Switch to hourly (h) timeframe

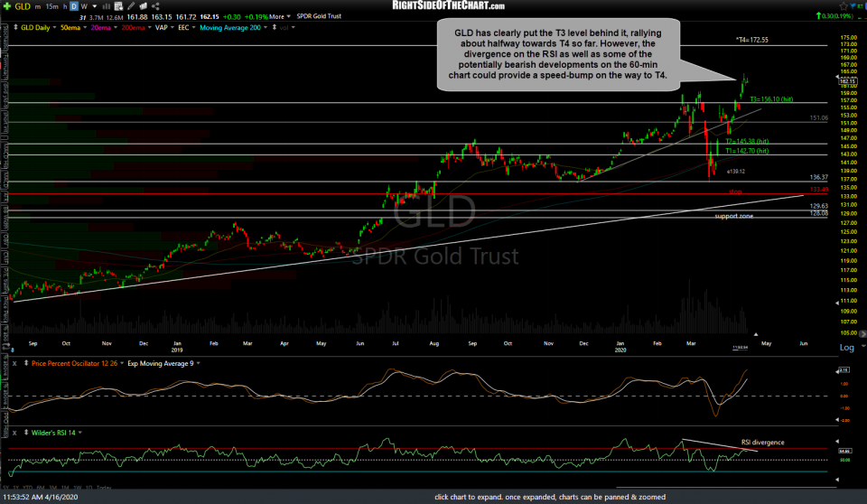(65, 6)
